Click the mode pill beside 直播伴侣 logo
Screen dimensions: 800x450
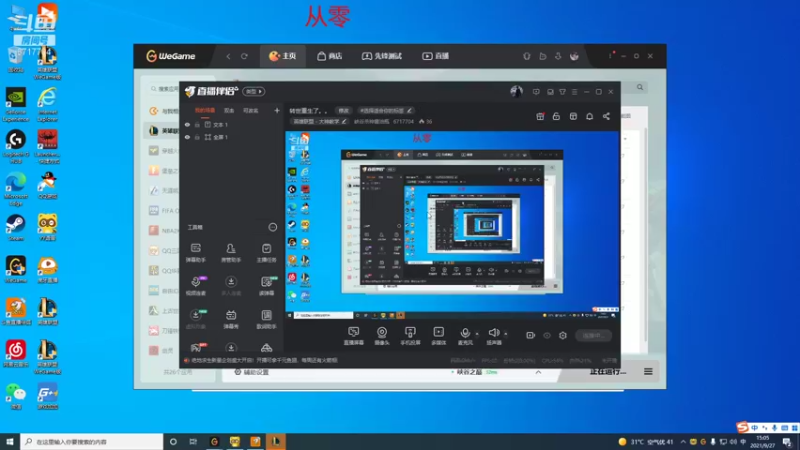pos(254,91)
